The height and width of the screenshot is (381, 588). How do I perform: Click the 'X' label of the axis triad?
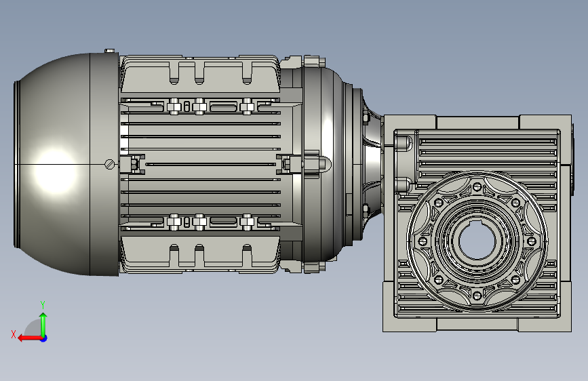pyautogui.click(x=14, y=334)
